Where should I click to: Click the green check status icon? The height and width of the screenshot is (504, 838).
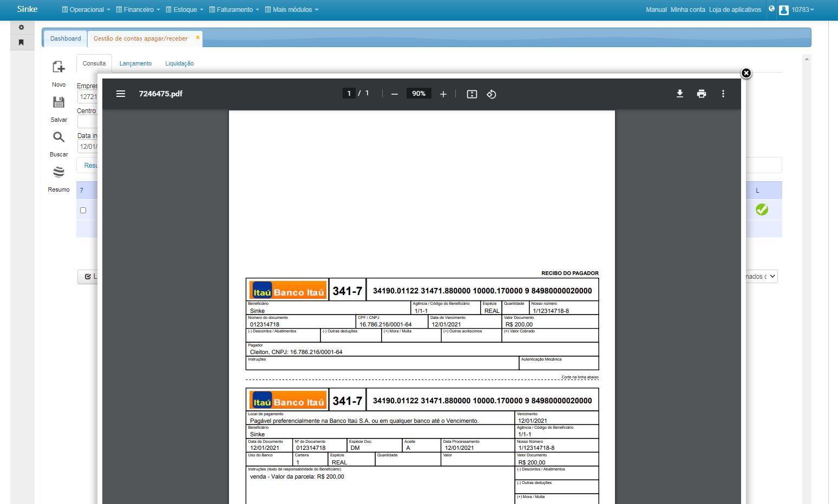click(762, 210)
